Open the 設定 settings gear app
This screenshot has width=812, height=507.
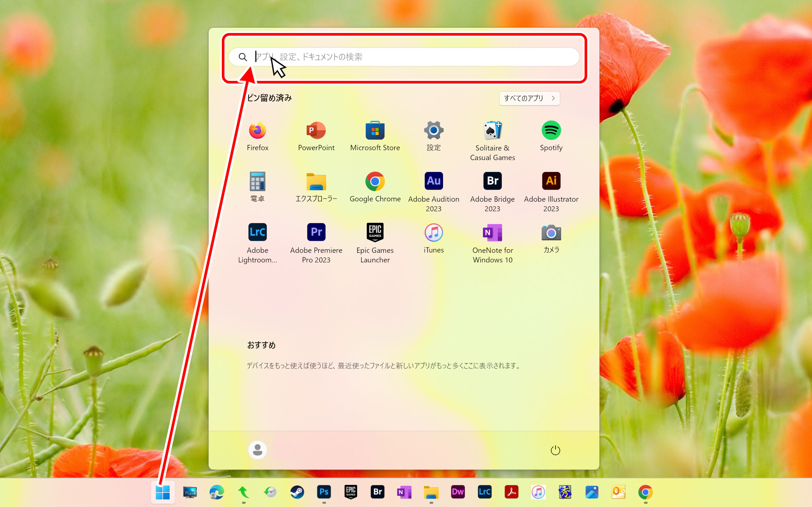[x=433, y=136]
